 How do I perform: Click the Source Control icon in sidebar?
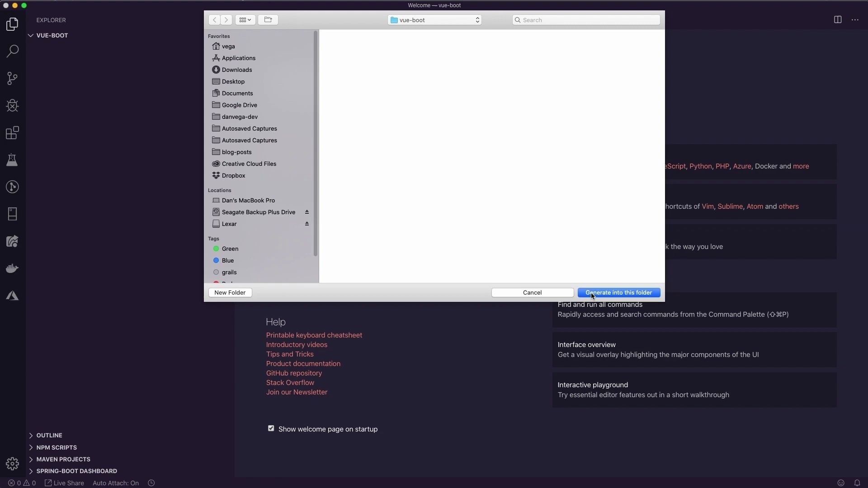(13, 78)
